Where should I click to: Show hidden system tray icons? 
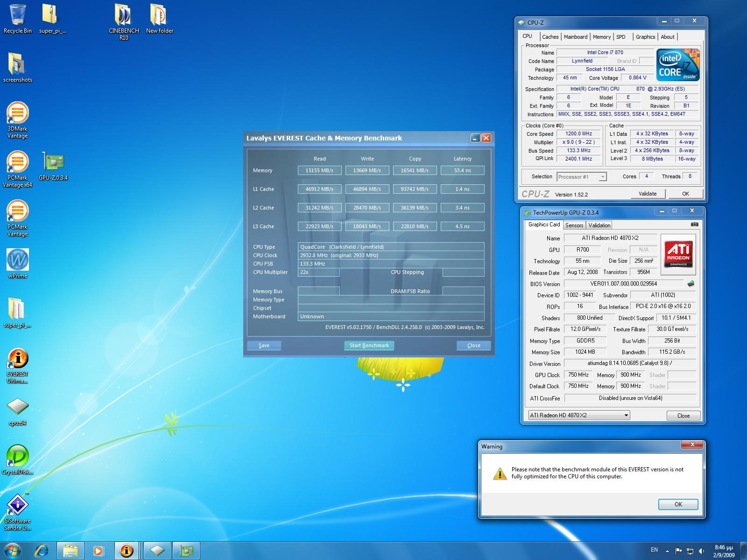[x=667, y=551]
